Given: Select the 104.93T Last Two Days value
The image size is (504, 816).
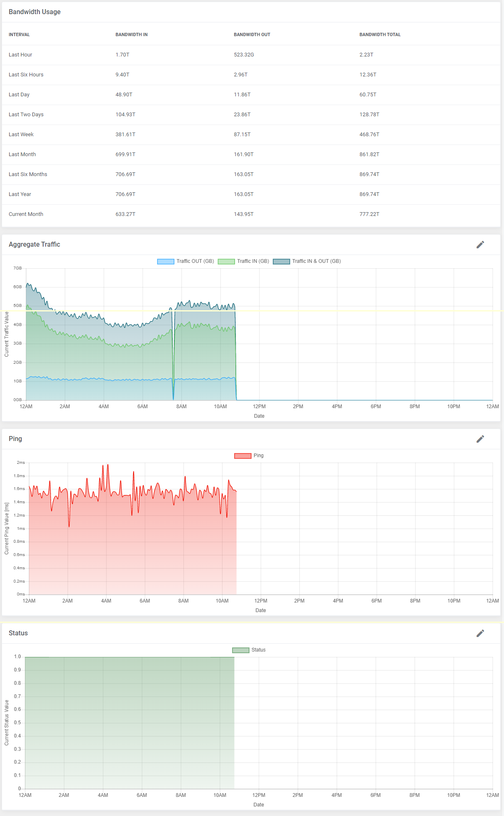Looking at the screenshot, I should click(125, 115).
